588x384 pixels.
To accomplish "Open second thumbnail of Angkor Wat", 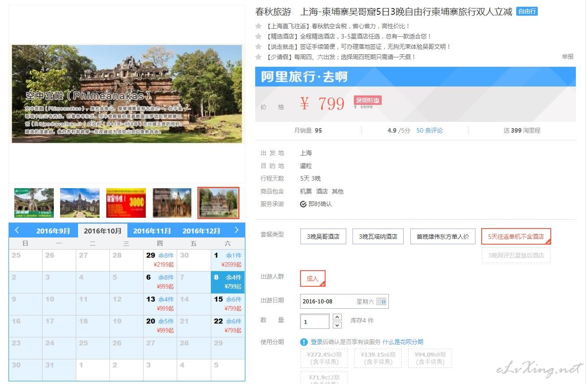I will click(x=80, y=203).
